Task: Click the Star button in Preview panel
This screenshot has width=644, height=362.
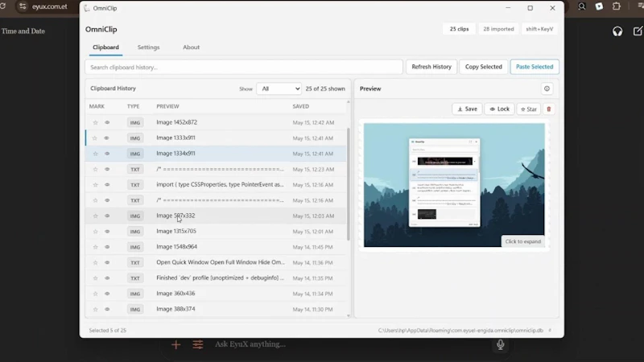Action: pyautogui.click(x=529, y=109)
